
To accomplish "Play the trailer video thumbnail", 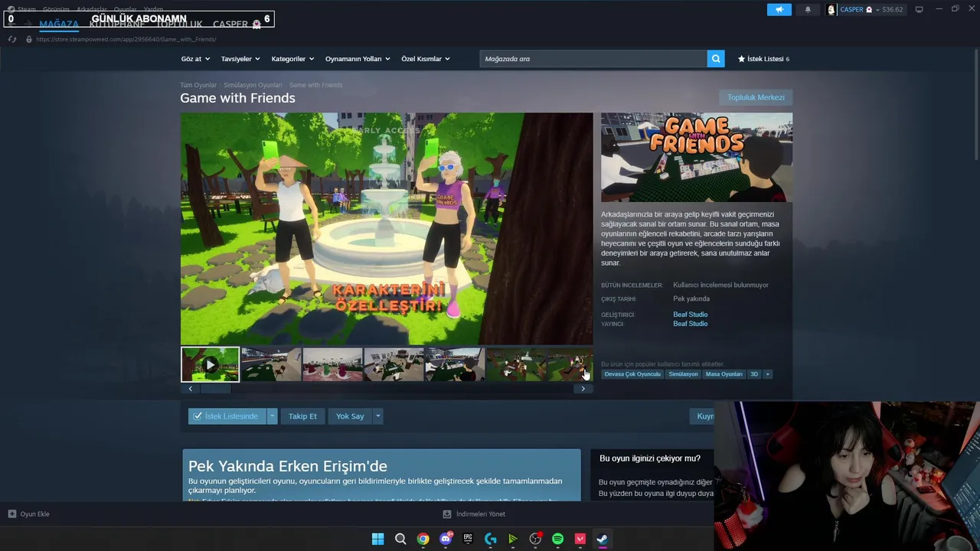I will (210, 364).
